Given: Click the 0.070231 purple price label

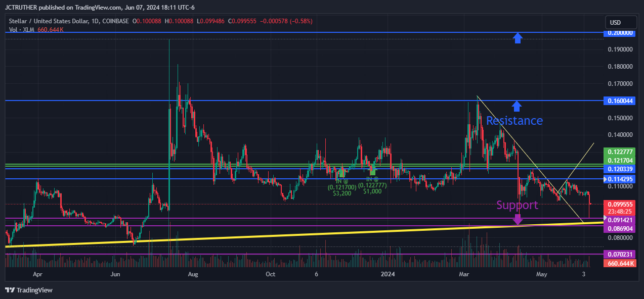Looking at the screenshot, I should pos(619,255).
